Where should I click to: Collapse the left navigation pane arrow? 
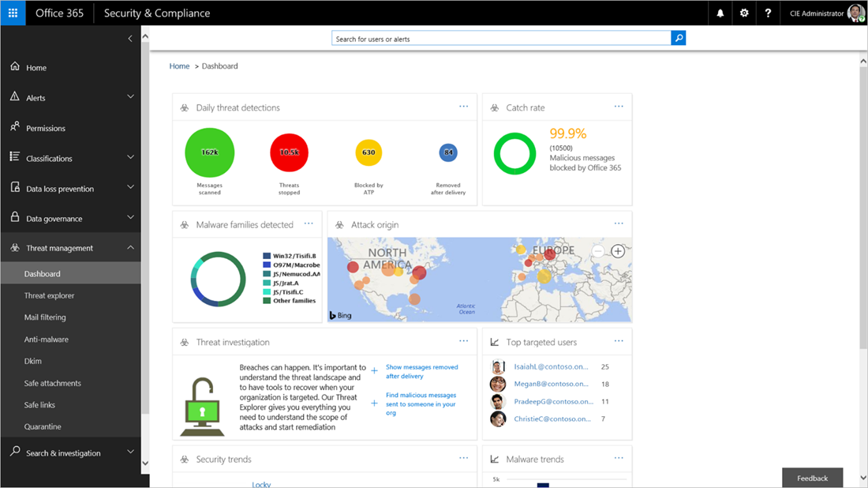pos(130,38)
